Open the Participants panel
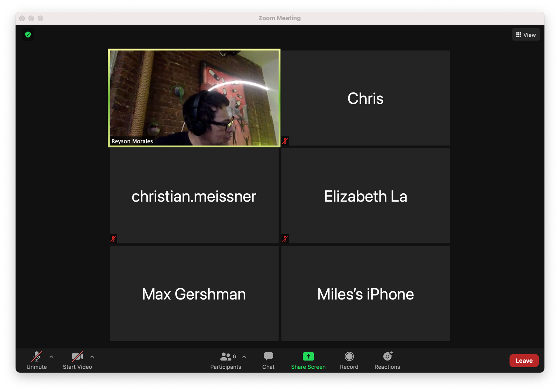560x392 pixels. click(226, 360)
